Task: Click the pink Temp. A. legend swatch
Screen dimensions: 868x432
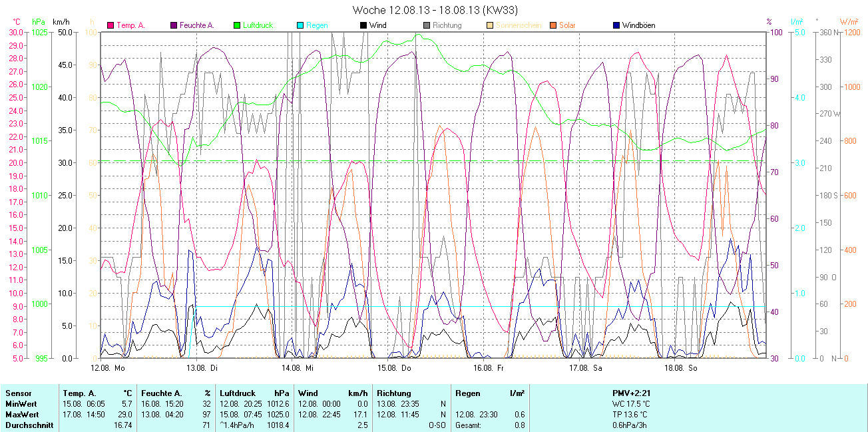Action: coord(110,25)
